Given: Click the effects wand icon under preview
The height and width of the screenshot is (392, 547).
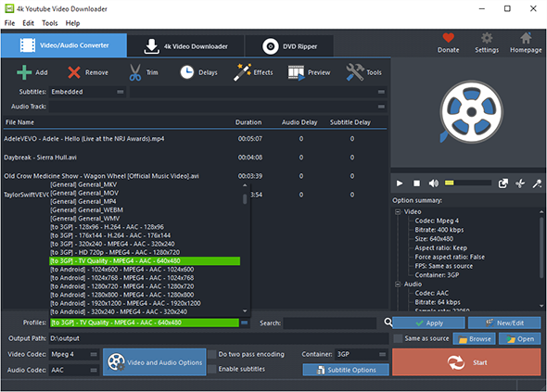Looking at the screenshot, I should tap(537, 183).
